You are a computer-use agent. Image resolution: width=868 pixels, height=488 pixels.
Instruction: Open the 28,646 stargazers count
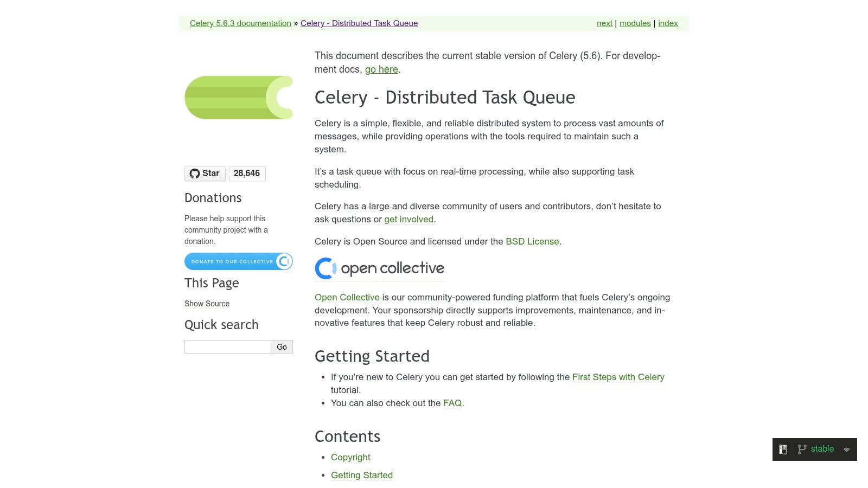pos(247,174)
